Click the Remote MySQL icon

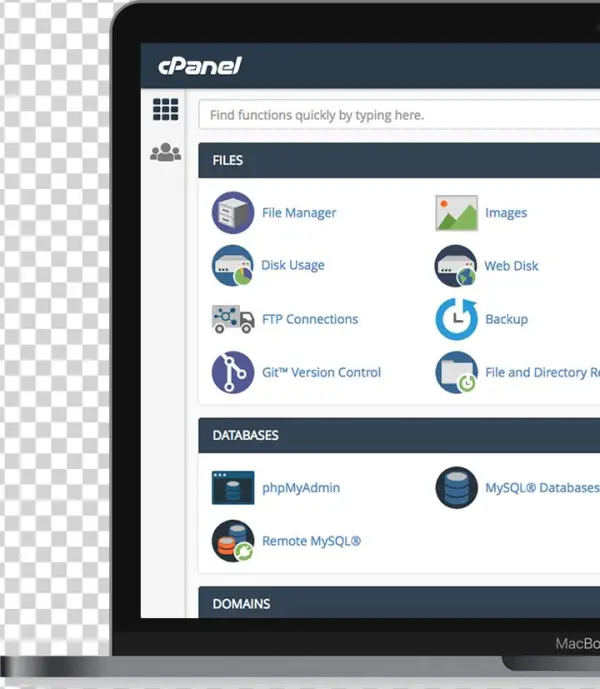(x=233, y=541)
